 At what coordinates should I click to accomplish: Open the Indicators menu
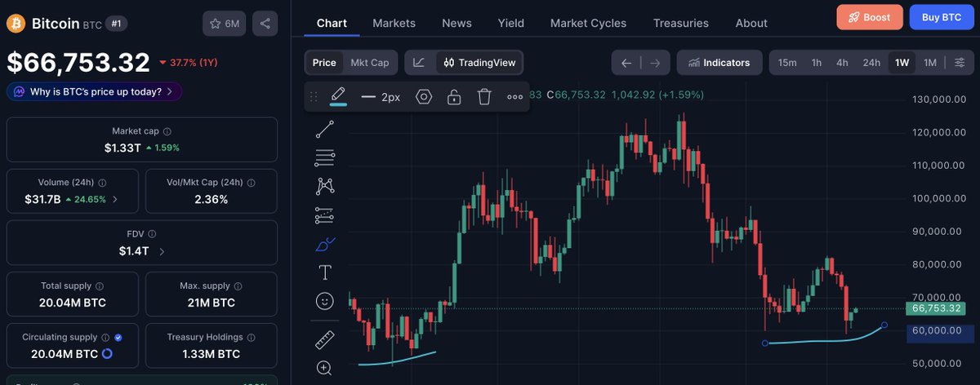[x=719, y=63]
